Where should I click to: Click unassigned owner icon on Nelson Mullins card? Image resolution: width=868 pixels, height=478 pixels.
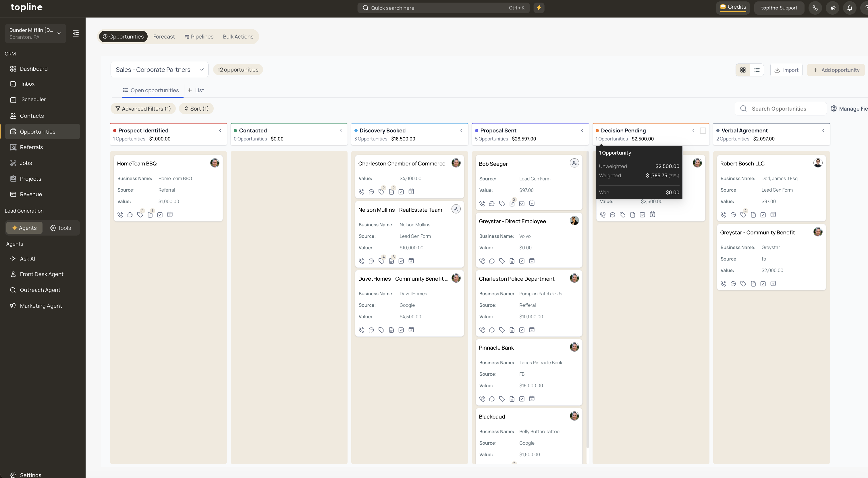456,209
